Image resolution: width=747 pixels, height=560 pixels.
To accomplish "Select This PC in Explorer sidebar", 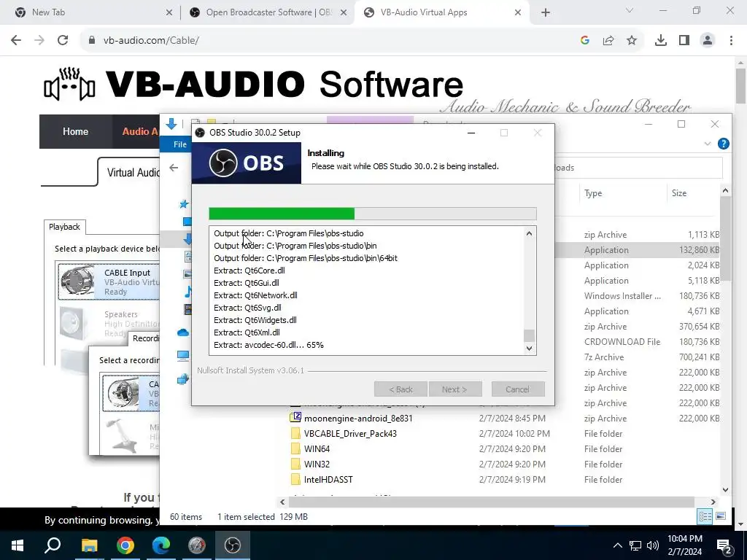I will [183, 356].
